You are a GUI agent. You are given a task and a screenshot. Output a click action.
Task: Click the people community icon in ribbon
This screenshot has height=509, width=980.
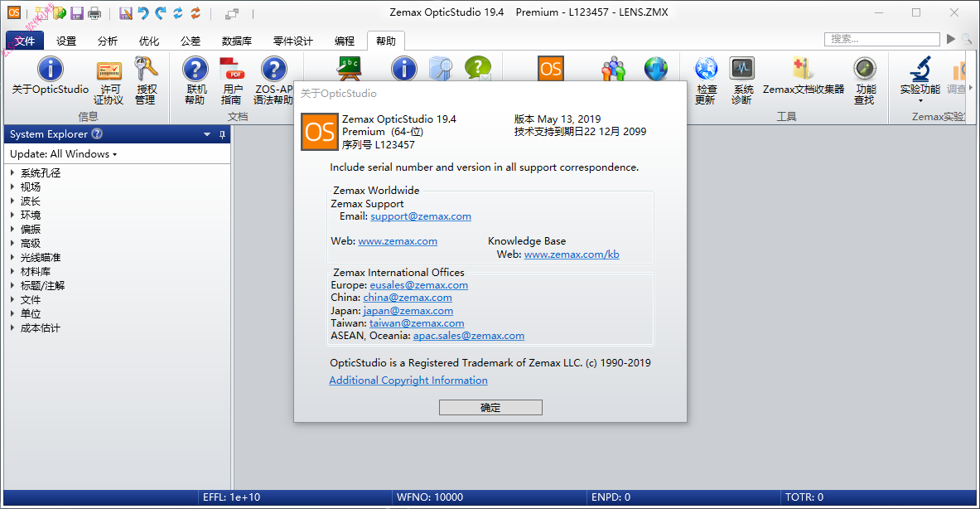coord(614,69)
